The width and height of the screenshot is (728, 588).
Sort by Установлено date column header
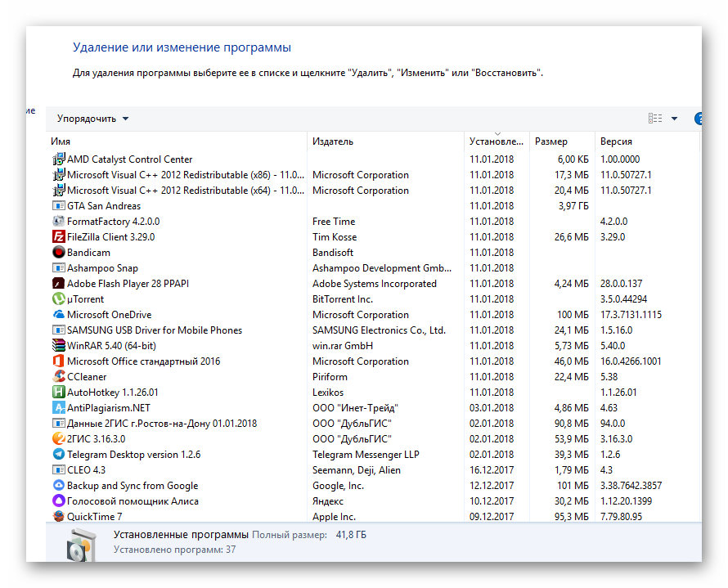coord(497,141)
